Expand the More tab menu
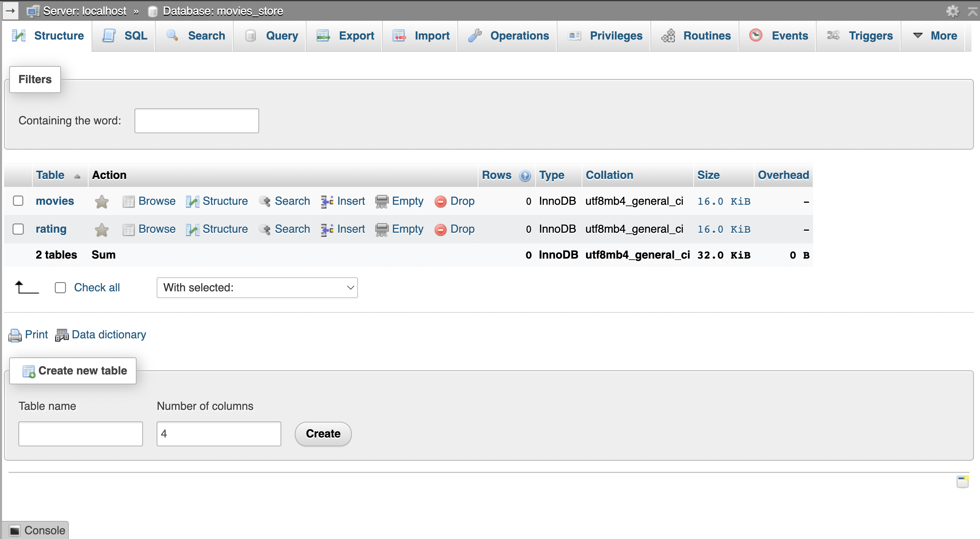The height and width of the screenshot is (539, 980). click(935, 36)
